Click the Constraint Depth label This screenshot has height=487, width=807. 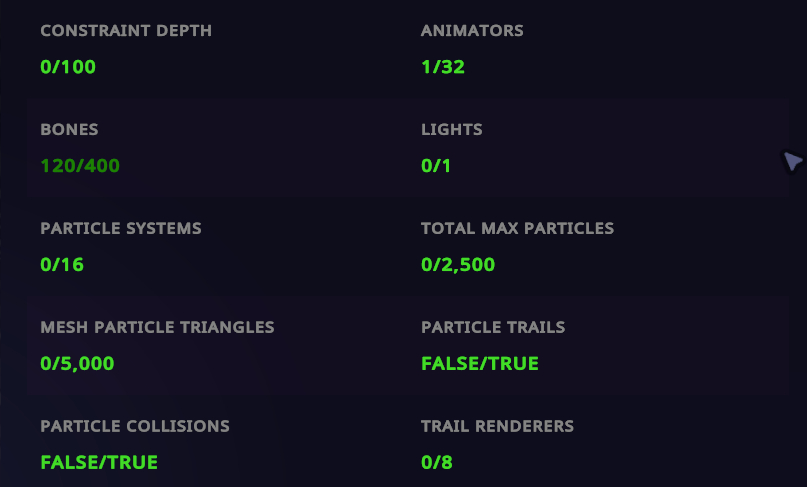coord(126,31)
